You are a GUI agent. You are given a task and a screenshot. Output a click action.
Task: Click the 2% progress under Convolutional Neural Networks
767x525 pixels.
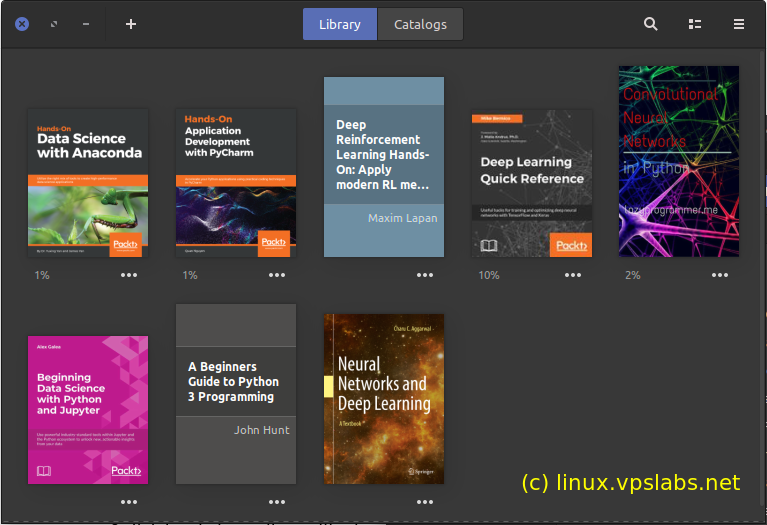pos(632,275)
